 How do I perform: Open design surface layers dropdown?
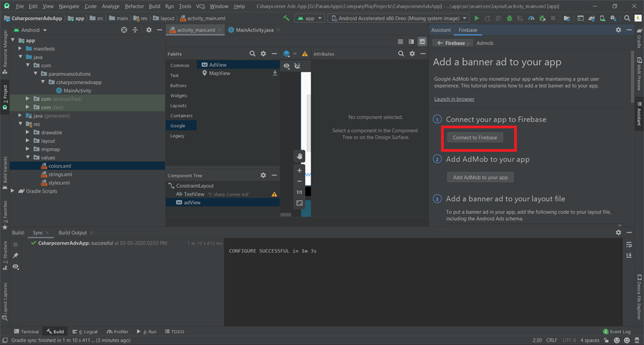287,54
